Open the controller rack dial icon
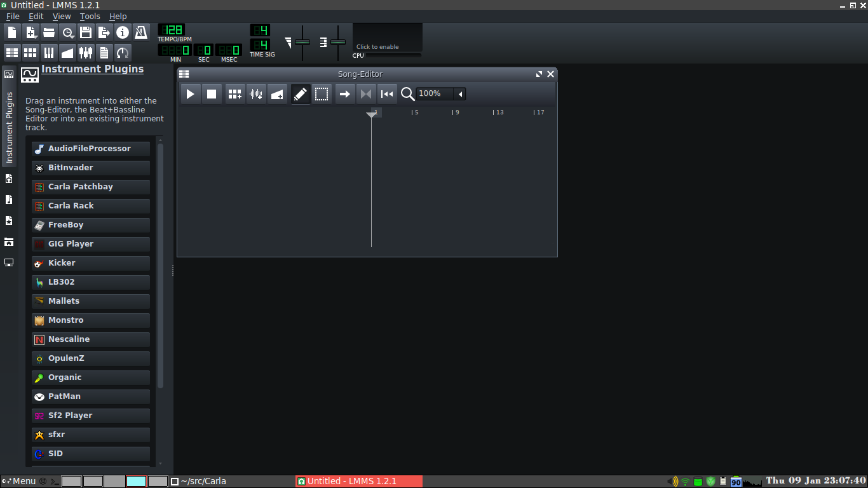The width and height of the screenshot is (868, 488). pos(123,52)
